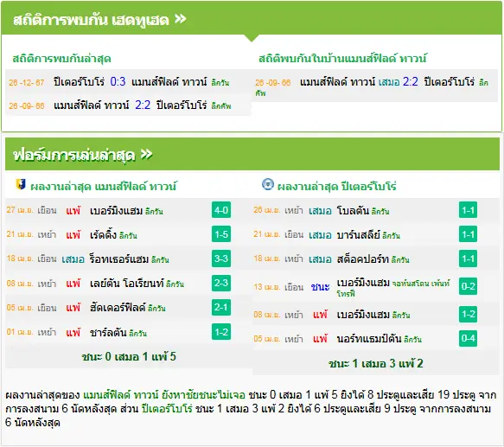This screenshot has height=447, width=504.
Task: Open the ฟอร์มการเล่นล่าสุด header
Action: (252, 154)
